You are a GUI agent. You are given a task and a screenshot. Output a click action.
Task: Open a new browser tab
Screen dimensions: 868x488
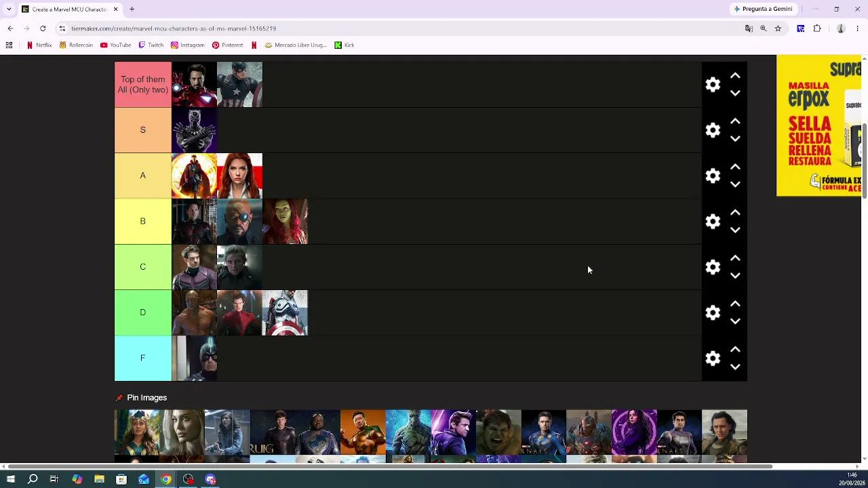132,9
